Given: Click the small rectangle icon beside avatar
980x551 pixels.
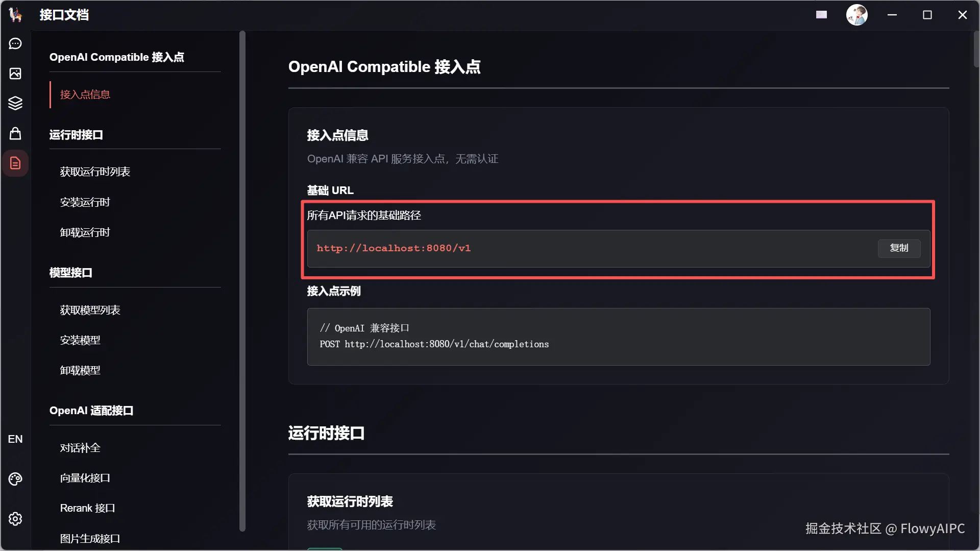Looking at the screenshot, I should point(821,15).
